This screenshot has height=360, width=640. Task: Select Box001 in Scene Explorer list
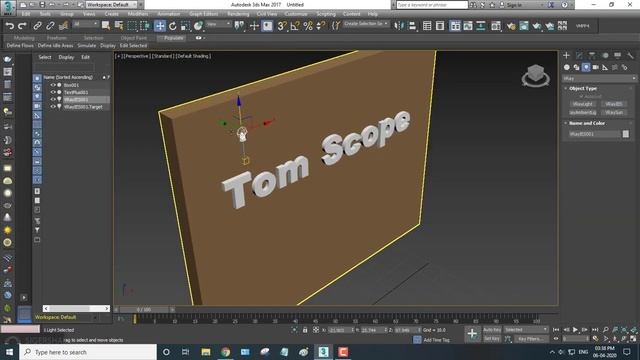coord(71,85)
